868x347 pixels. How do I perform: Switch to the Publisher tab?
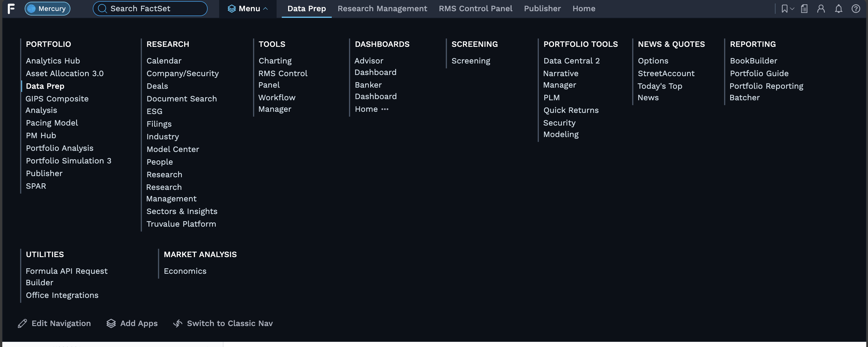coord(542,8)
